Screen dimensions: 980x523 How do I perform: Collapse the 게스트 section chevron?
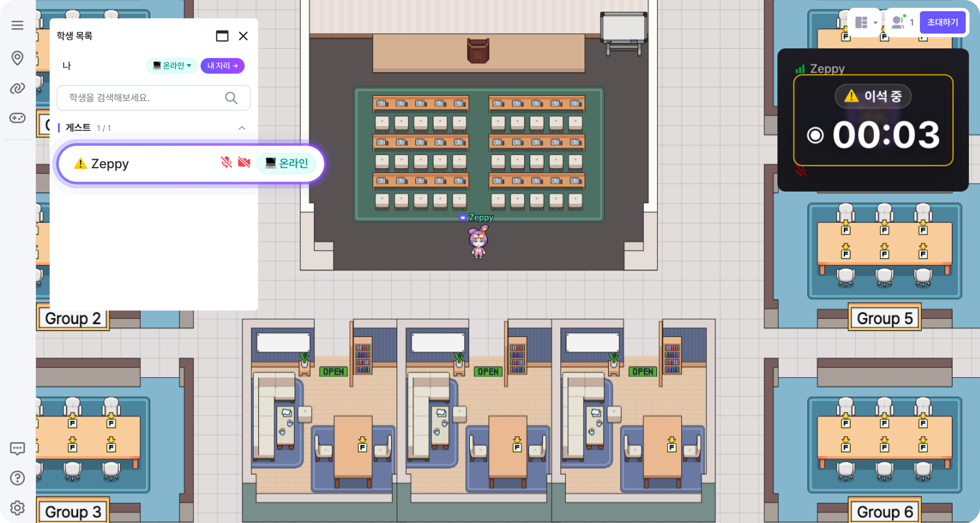[242, 128]
